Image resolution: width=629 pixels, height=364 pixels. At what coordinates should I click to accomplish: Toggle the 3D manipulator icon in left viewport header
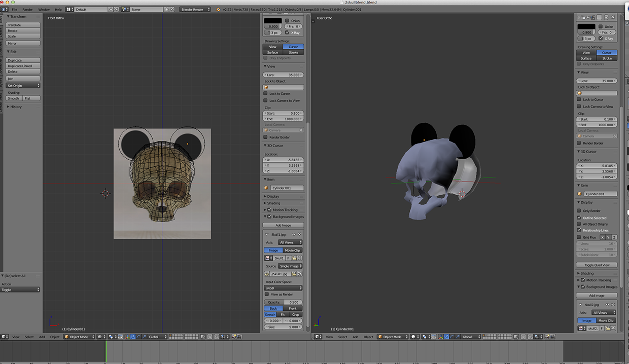pos(126,337)
